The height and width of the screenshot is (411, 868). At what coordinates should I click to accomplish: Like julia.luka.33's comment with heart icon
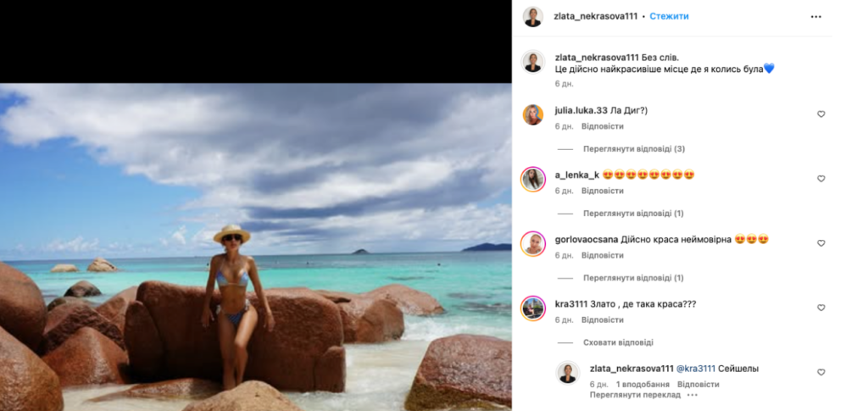pyautogui.click(x=821, y=114)
